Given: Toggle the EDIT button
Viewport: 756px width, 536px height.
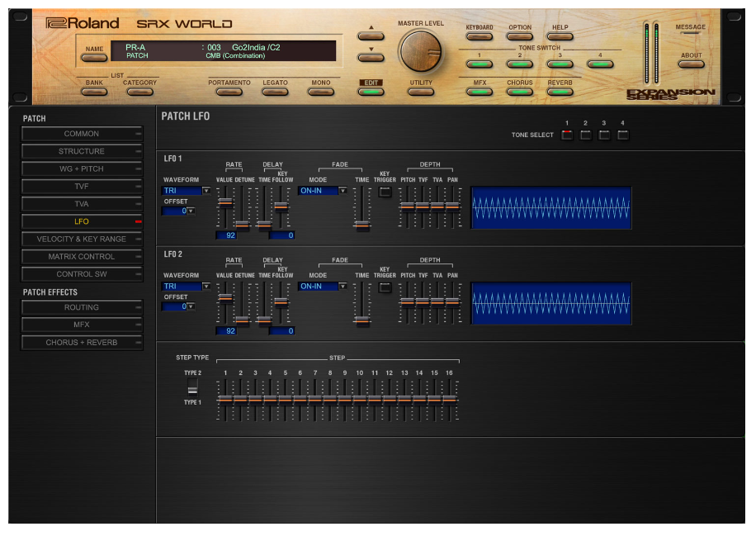Looking at the screenshot, I should (371, 92).
